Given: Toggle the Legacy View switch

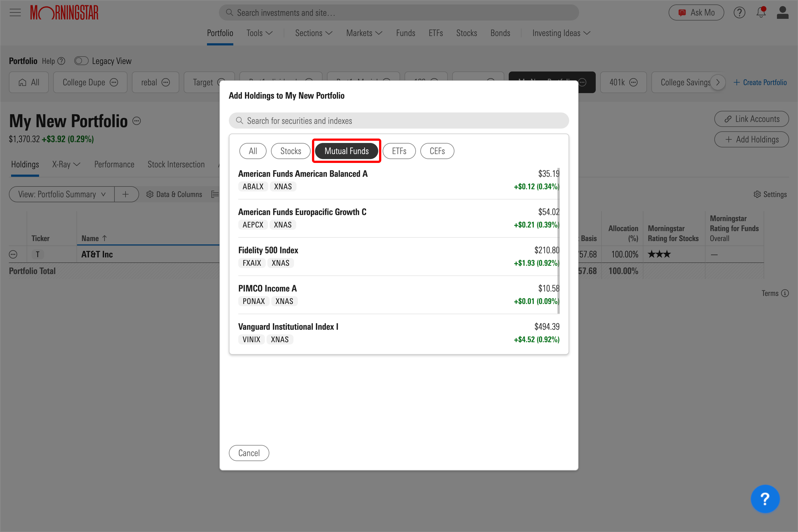Looking at the screenshot, I should pyautogui.click(x=81, y=61).
